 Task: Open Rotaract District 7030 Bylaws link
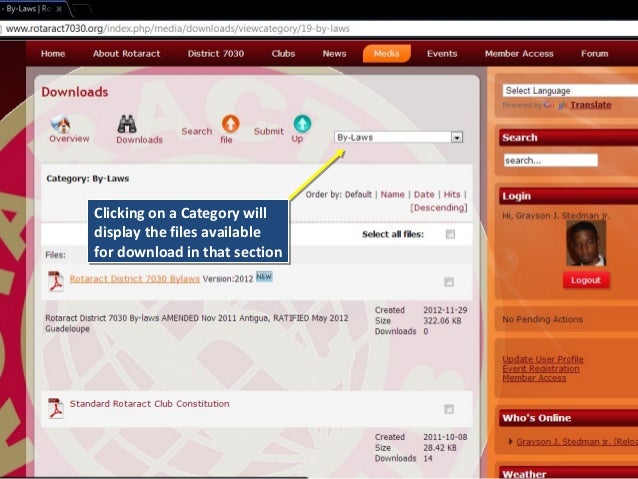pyautogui.click(x=135, y=279)
